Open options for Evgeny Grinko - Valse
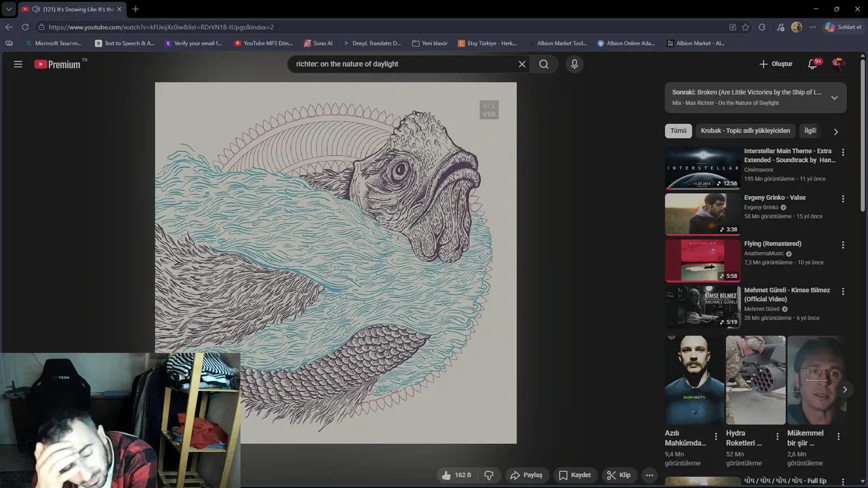Image resolution: width=868 pixels, height=488 pixels. click(843, 199)
